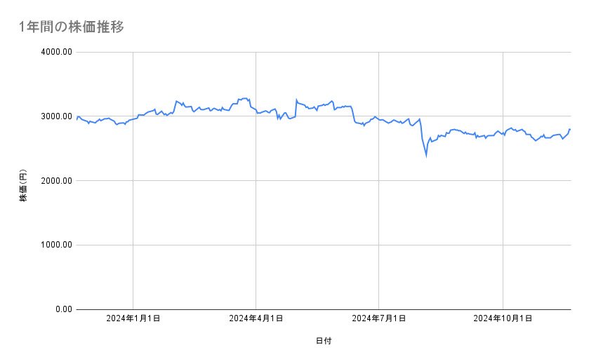Select the "2024年4月1日" date label
Screen dimensions: 589x364
click(256, 319)
